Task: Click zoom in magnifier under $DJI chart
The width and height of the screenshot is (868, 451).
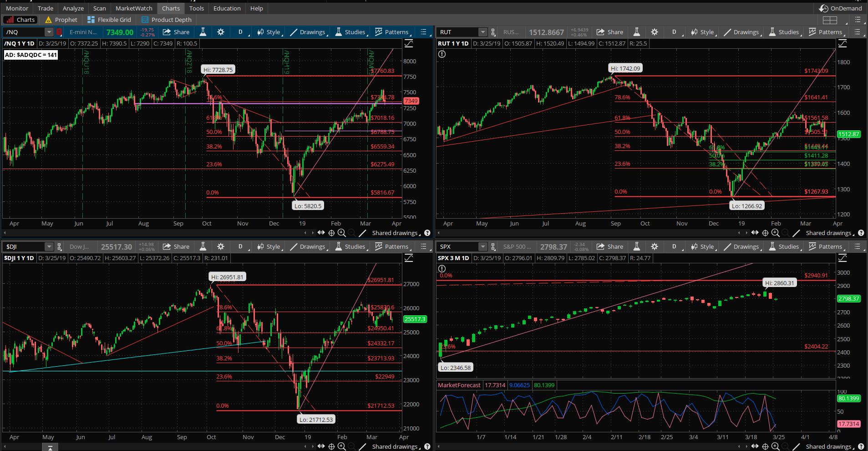Action: click(x=341, y=446)
